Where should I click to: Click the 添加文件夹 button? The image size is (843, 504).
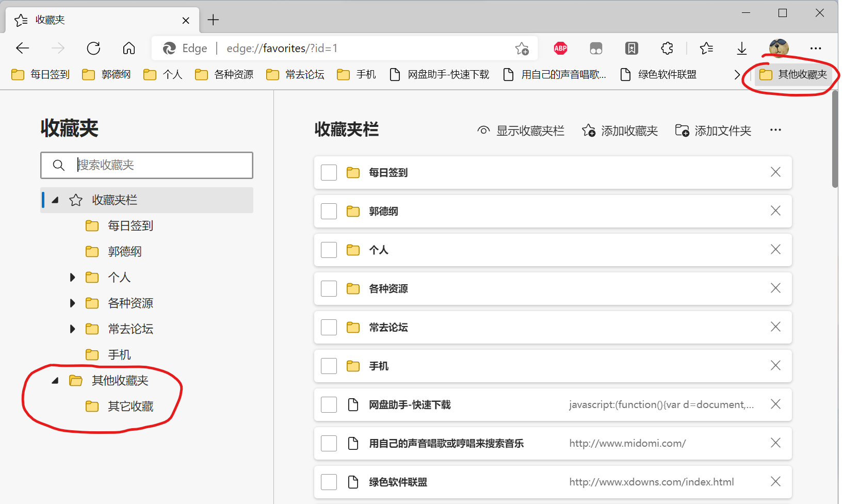point(713,131)
